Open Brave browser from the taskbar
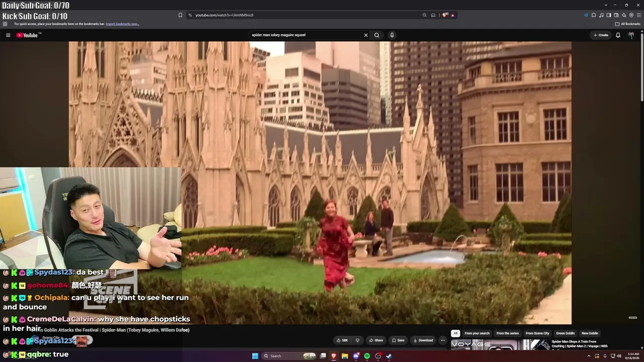644x362 pixels. (x=334, y=356)
